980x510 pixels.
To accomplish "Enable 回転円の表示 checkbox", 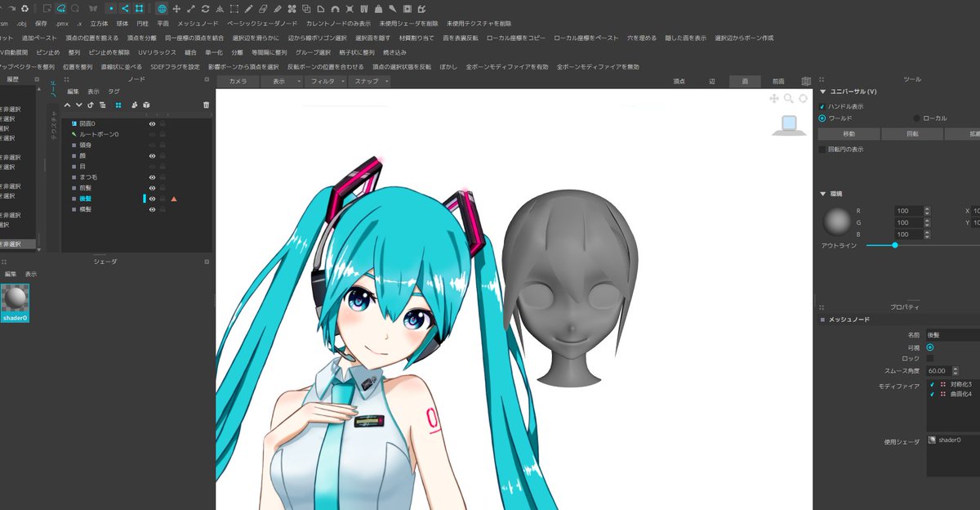I will coord(822,150).
